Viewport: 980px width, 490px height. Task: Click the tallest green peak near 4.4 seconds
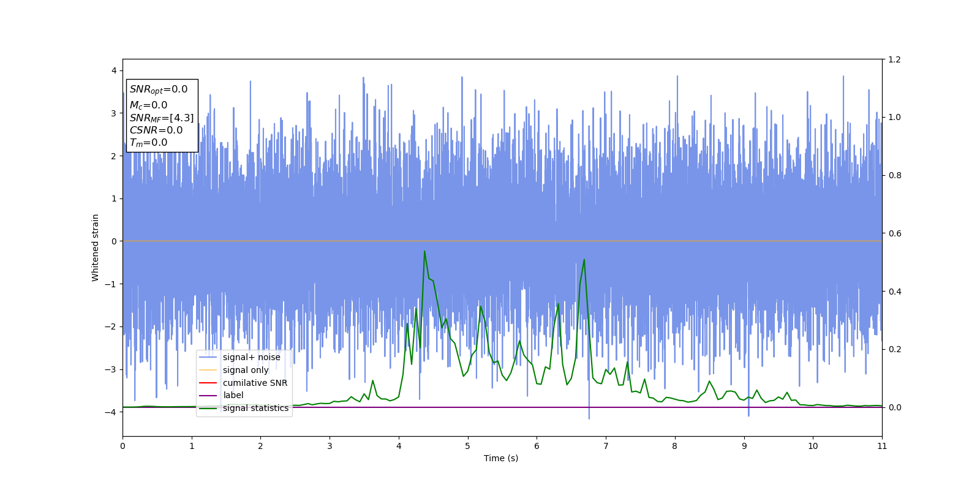[424, 251]
